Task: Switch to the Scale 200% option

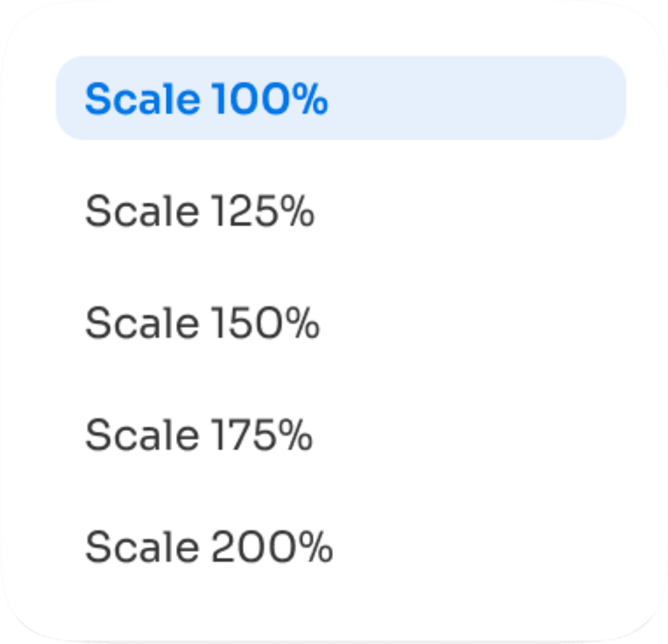Action: click(x=209, y=547)
